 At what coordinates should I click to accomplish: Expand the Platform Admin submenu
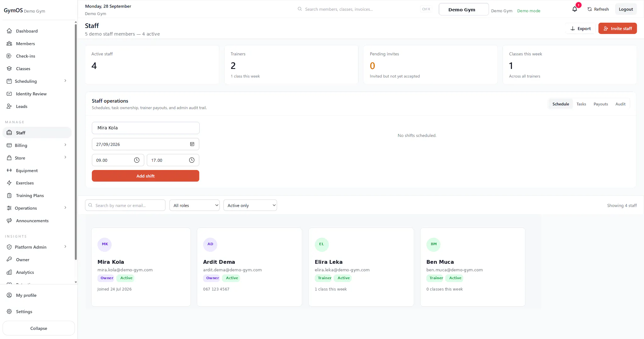pos(65,247)
